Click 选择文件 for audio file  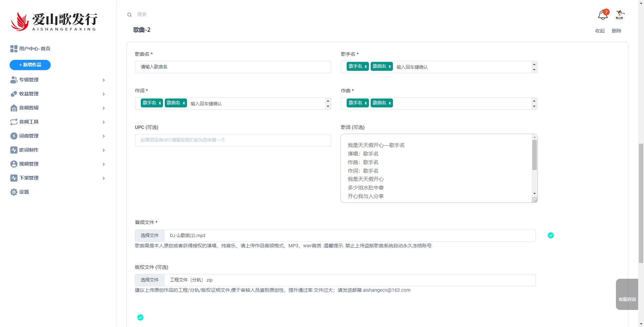[150, 236]
